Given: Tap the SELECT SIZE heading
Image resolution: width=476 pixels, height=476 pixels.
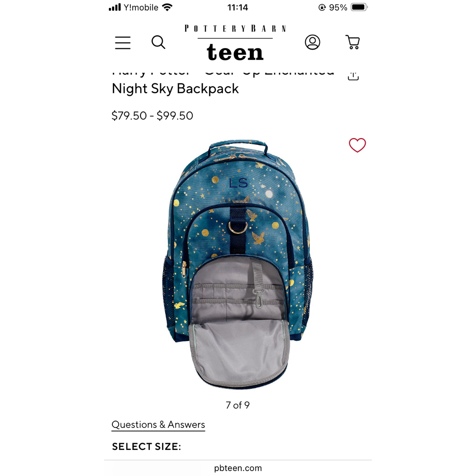Looking at the screenshot, I should coord(146,446).
